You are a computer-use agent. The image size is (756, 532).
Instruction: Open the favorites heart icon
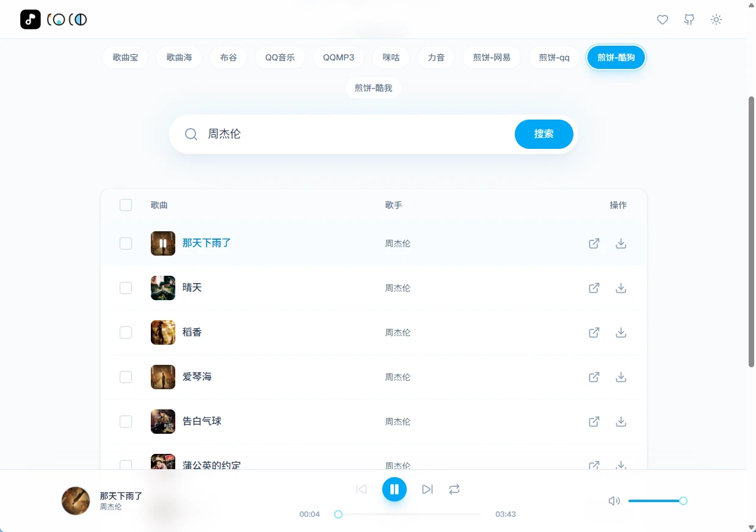(663, 20)
